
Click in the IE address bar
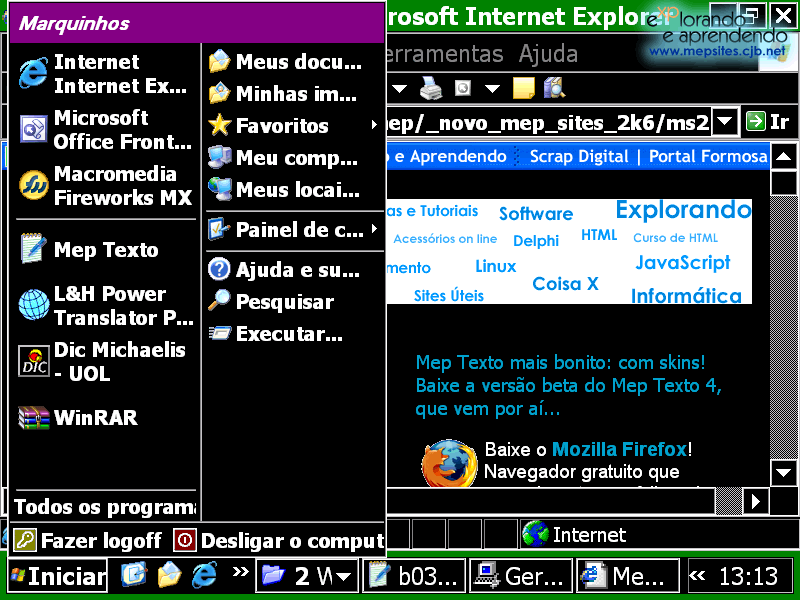[x=548, y=122]
